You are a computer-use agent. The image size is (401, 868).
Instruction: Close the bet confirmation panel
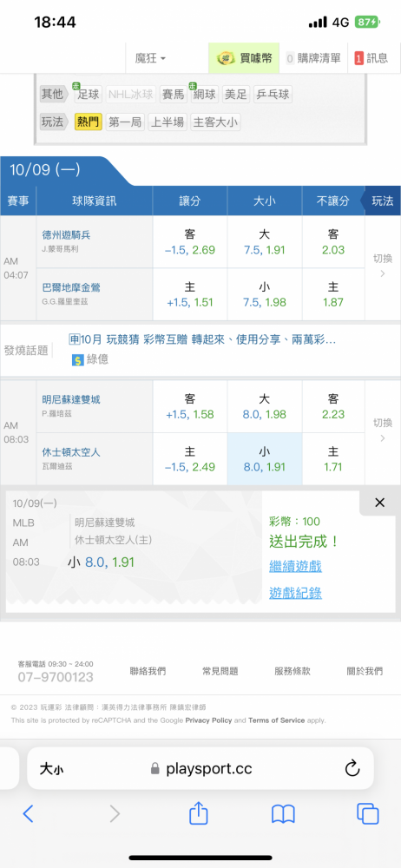(x=379, y=503)
